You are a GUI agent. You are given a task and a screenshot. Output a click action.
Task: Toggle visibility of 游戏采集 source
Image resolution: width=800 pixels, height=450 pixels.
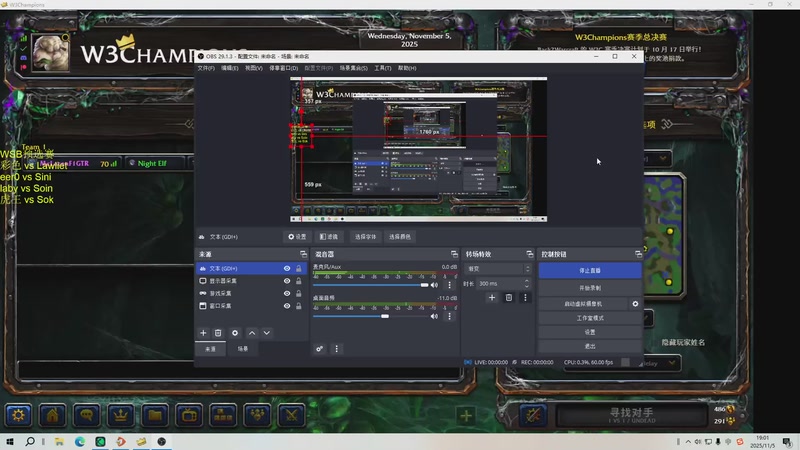(287, 293)
